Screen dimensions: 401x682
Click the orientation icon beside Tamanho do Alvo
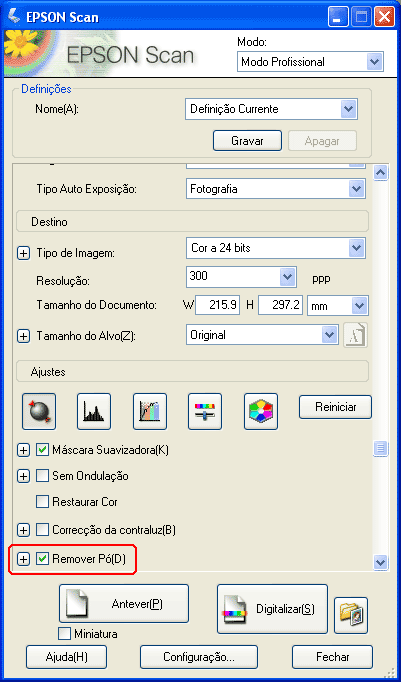[x=355, y=335]
